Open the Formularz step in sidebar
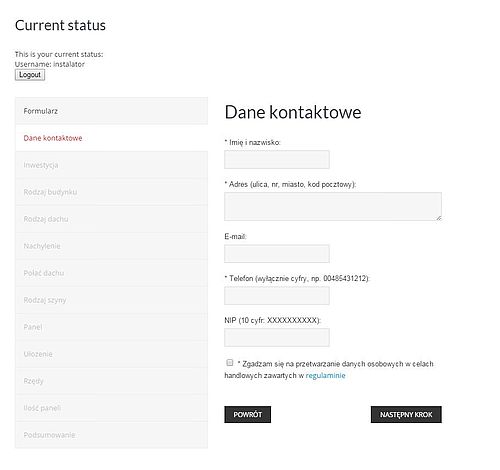The height and width of the screenshot is (470, 500). coord(111,111)
